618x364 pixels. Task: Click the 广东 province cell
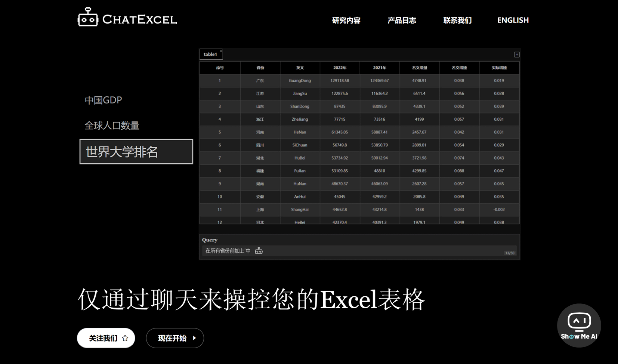click(260, 81)
